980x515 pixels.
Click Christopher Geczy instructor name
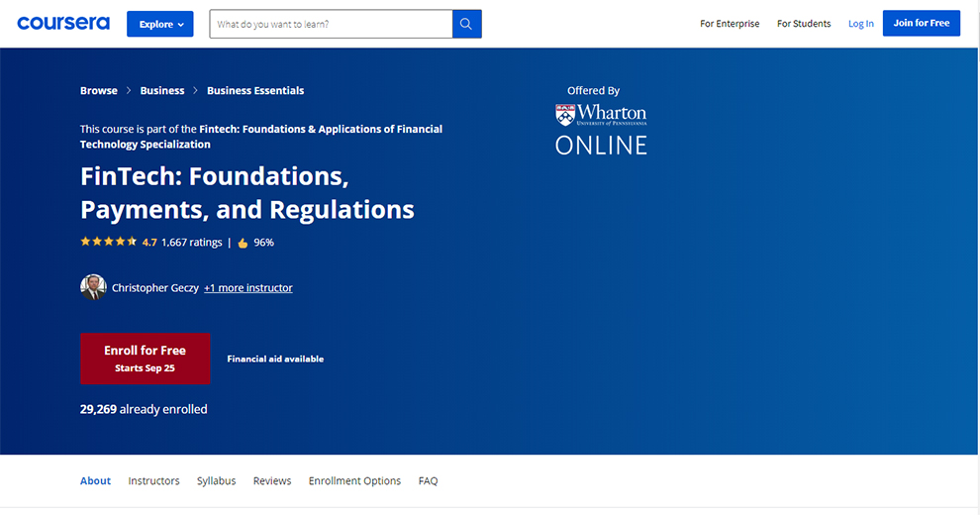pyautogui.click(x=155, y=287)
